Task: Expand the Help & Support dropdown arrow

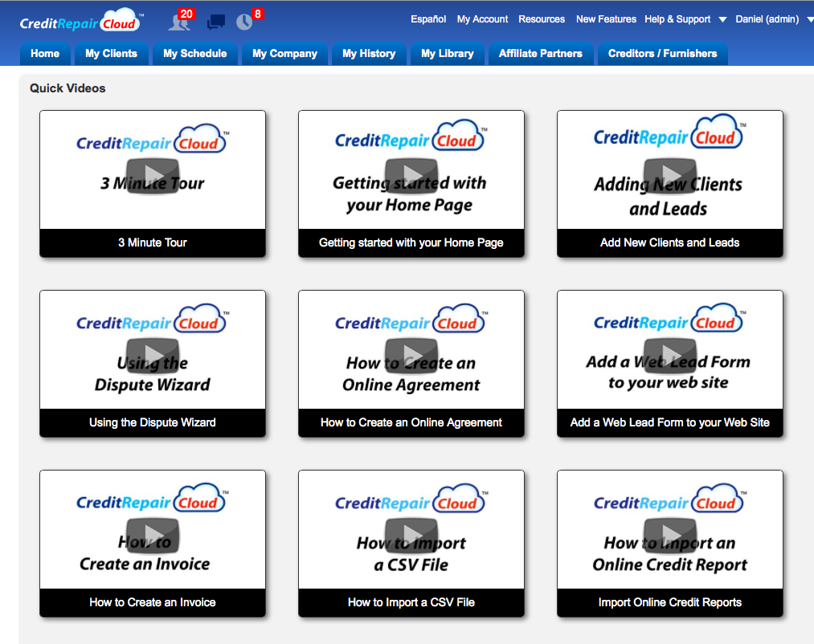Action: coord(722,20)
